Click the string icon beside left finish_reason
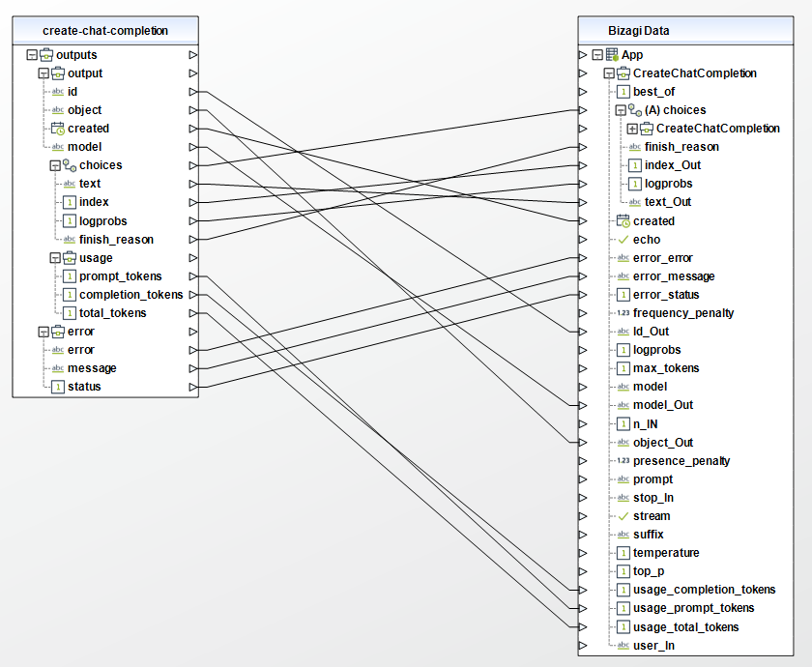 tap(70, 240)
